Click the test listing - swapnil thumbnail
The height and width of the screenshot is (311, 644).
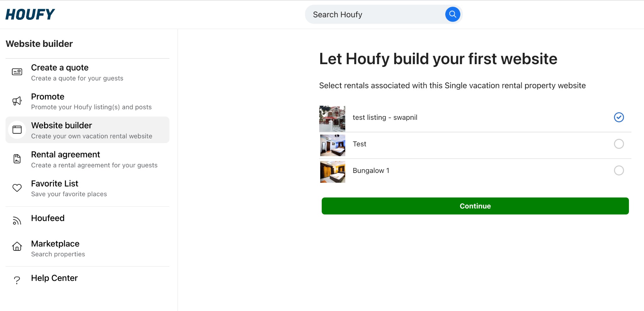pyautogui.click(x=332, y=119)
